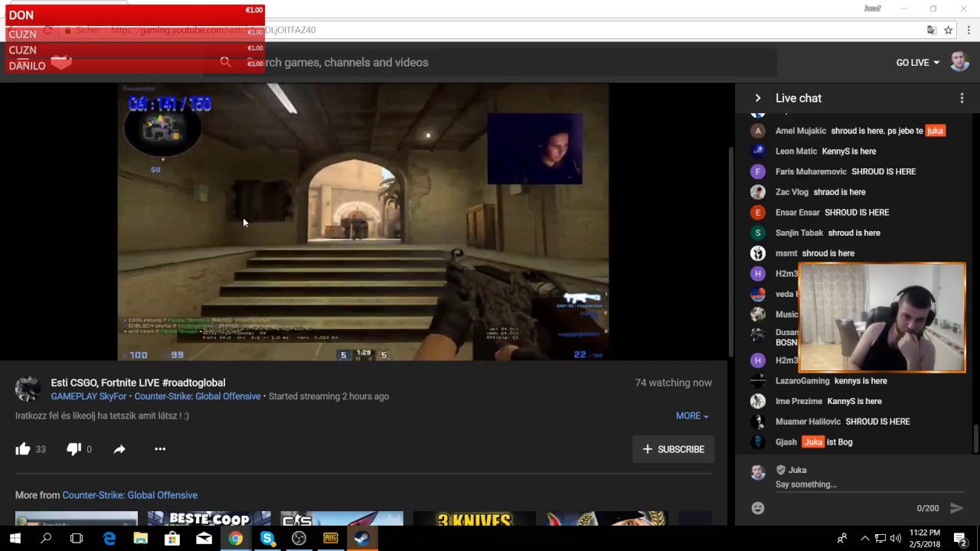
Task: Click Amel Mujakic's chat username
Action: tap(801, 131)
